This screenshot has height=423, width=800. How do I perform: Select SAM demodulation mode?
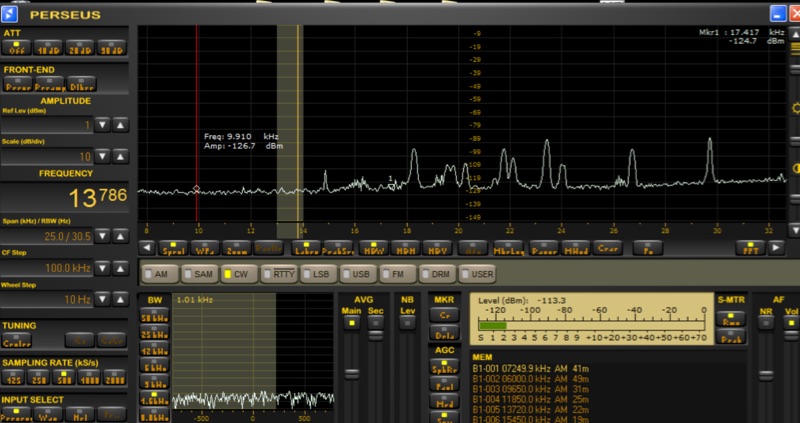click(199, 274)
